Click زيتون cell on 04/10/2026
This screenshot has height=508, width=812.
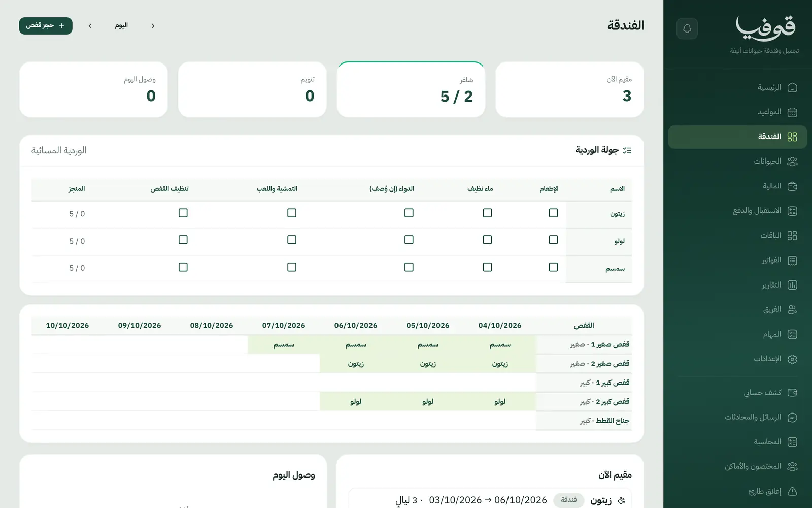pos(500,364)
